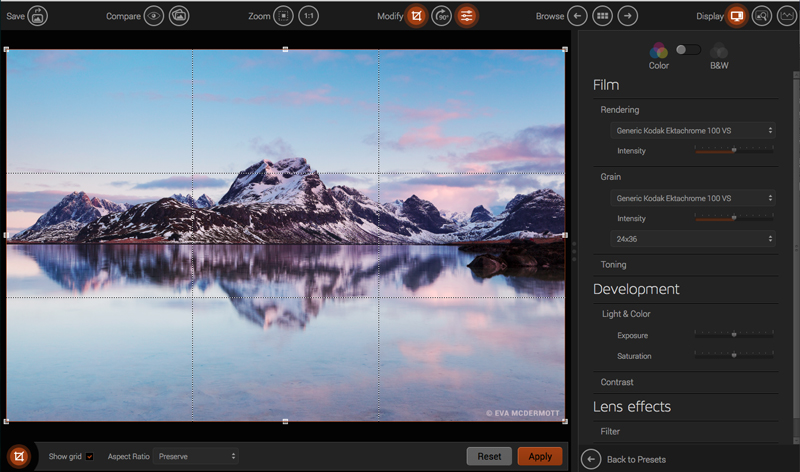Uncheck the Show grid checkbox
This screenshot has width=800, height=472.
(x=89, y=456)
